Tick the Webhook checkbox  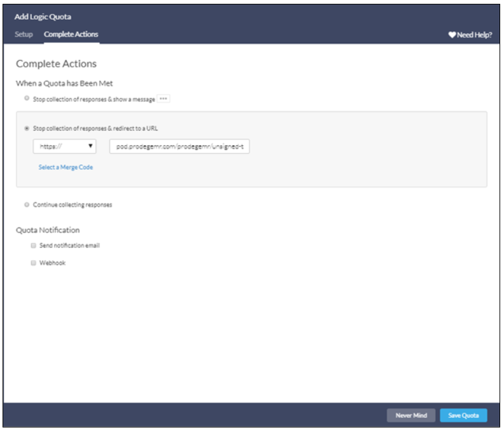coord(33,263)
